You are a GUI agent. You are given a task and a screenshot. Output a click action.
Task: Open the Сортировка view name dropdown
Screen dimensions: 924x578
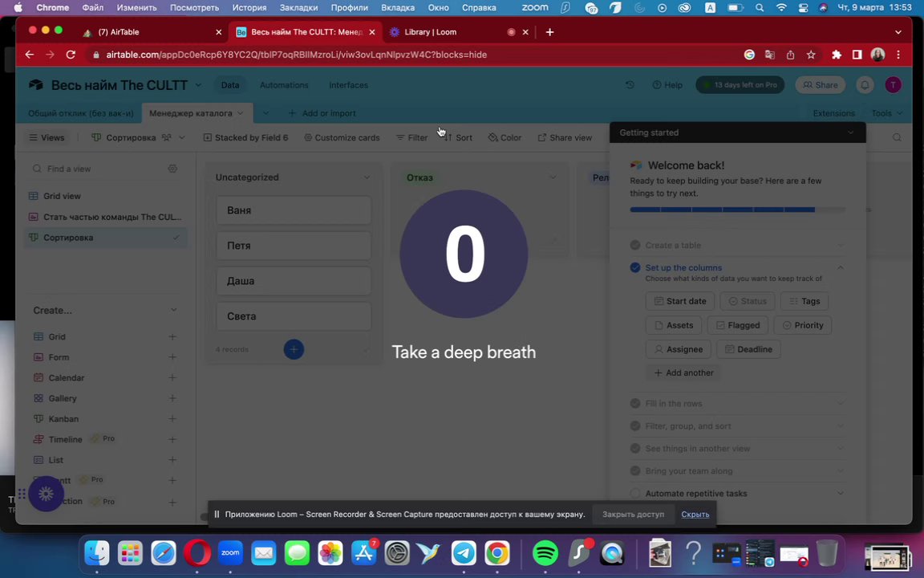pos(181,137)
